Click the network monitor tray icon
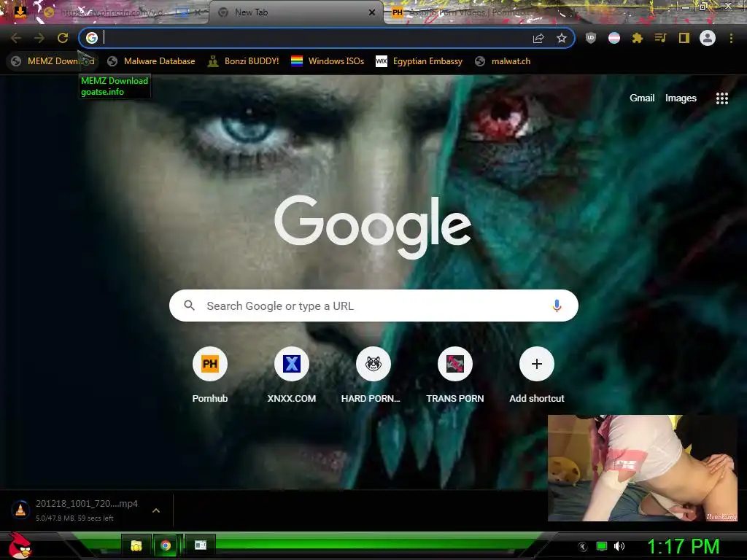Screen dimensions: 747x560 pos(602,547)
